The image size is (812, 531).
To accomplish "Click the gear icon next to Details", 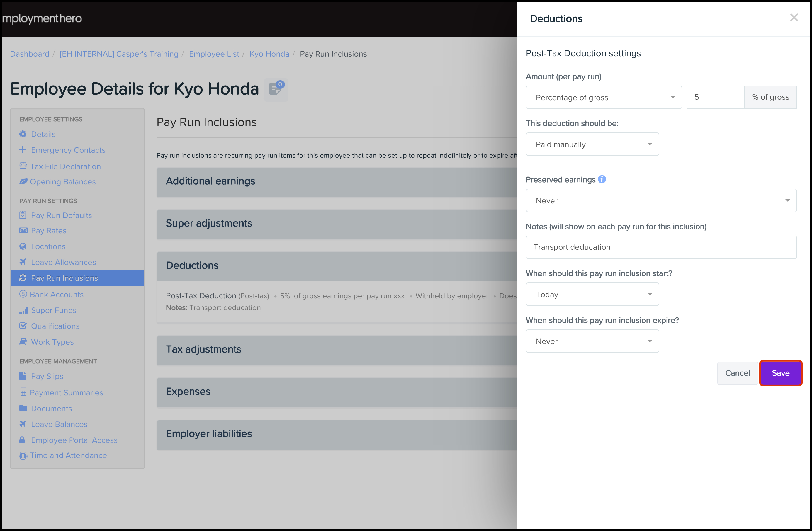I will tap(23, 134).
